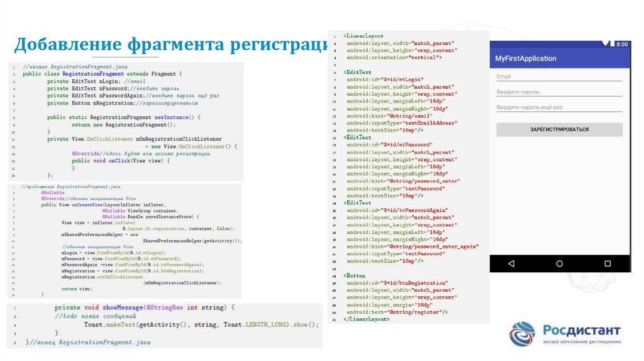The width and height of the screenshot is (644, 361).
Task: Click the 8:00 clock in status bar
Action: (622, 45)
